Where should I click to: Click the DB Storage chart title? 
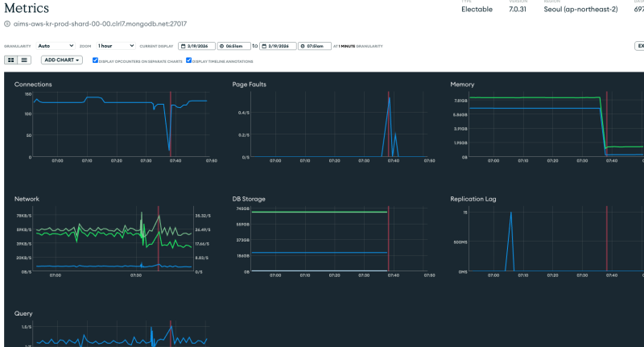coord(249,198)
